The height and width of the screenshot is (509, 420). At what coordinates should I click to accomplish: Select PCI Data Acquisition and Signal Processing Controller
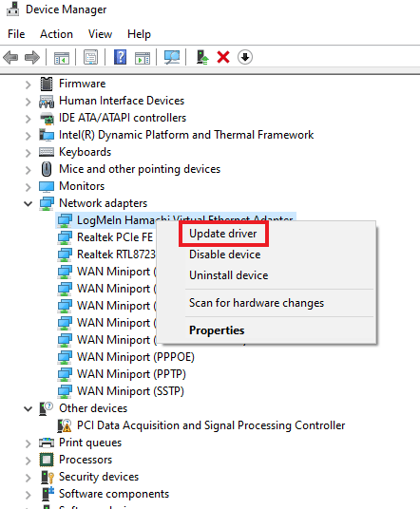pyautogui.click(x=211, y=425)
